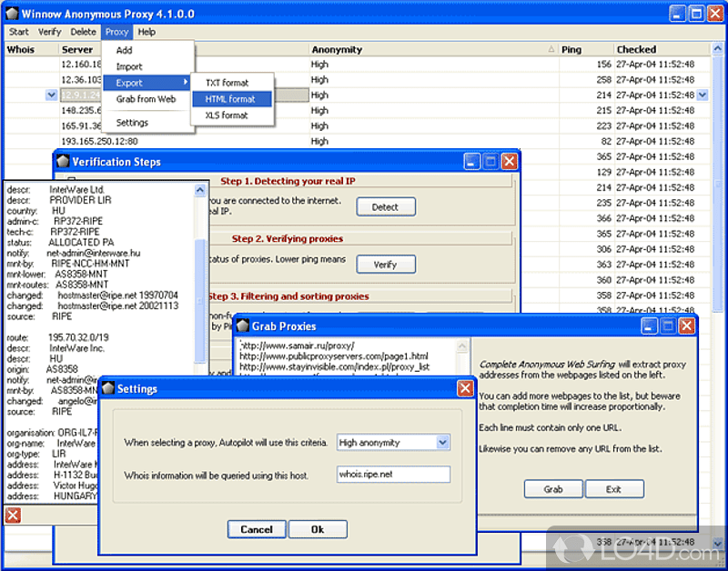Click ping value 156 in first row
728x571 pixels.
click(x=603, y=65)
